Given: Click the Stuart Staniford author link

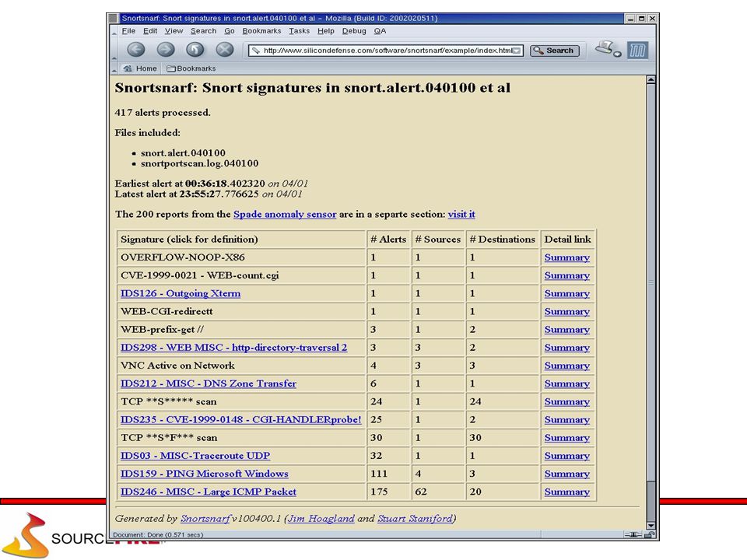Looking at the screenshot, I should tap(415, 519).
